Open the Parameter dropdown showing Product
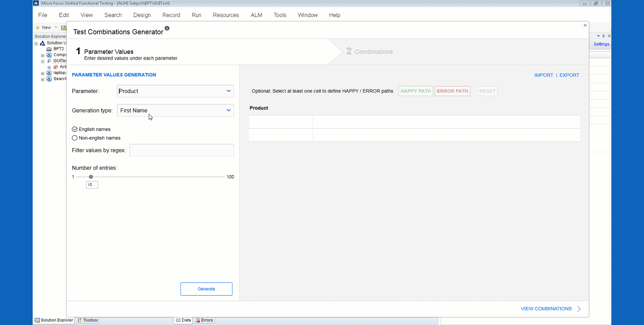 (x=175, y=91)
